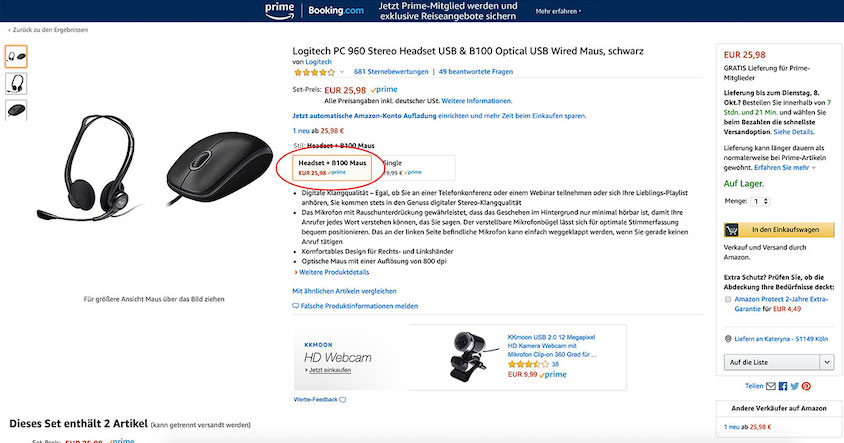
Task: Add item with In den Einkaufswagen button
Action: [x=777, y=229]
